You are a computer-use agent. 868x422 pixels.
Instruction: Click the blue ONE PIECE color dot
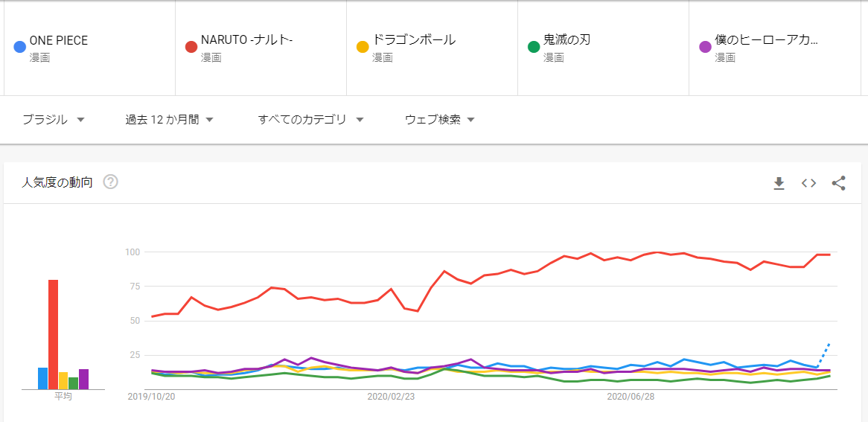[20, 48]
